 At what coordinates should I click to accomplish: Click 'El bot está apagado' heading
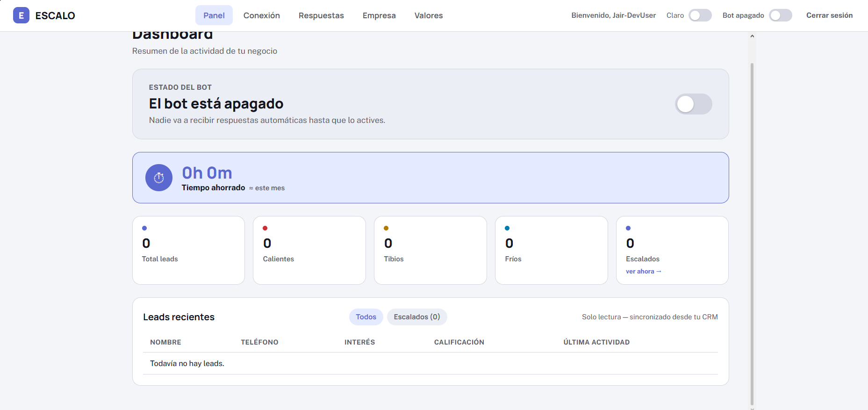coord(216,104)
